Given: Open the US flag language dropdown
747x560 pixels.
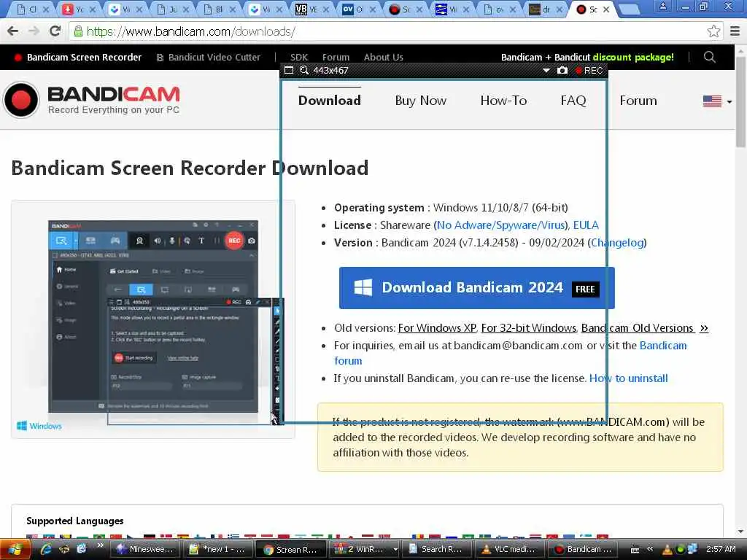Looking at the screenshot, I should (x=717, y=101).
